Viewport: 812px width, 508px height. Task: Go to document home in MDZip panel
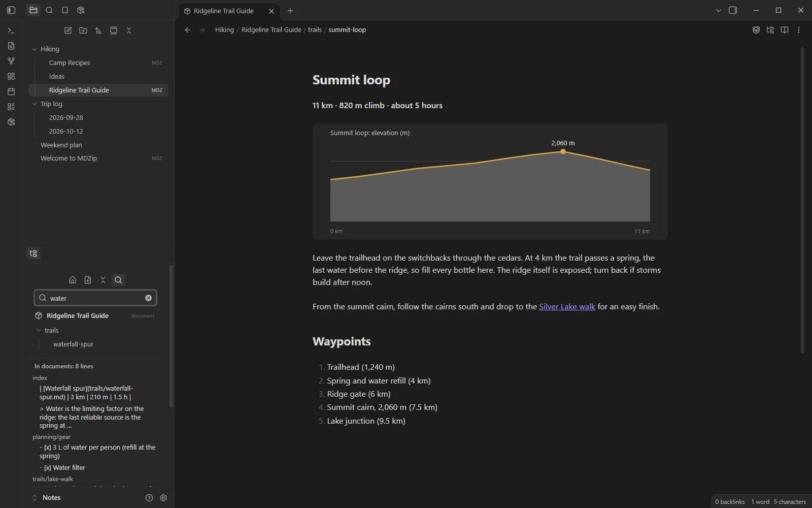73,280
